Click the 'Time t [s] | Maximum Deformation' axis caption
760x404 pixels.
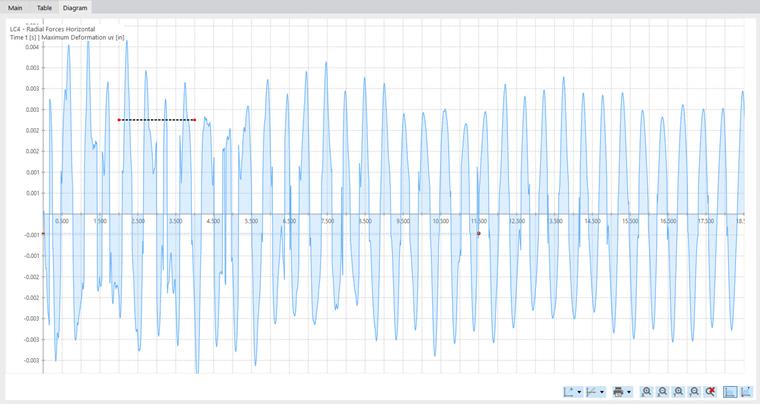click(67, 37)
